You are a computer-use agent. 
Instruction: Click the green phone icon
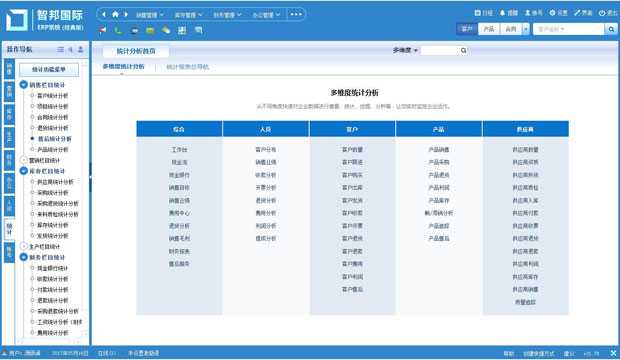118,30
